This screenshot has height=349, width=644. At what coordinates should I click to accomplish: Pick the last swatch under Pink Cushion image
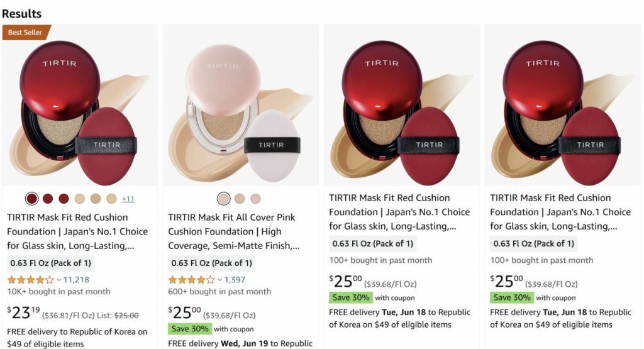click(x=255, y=199)
